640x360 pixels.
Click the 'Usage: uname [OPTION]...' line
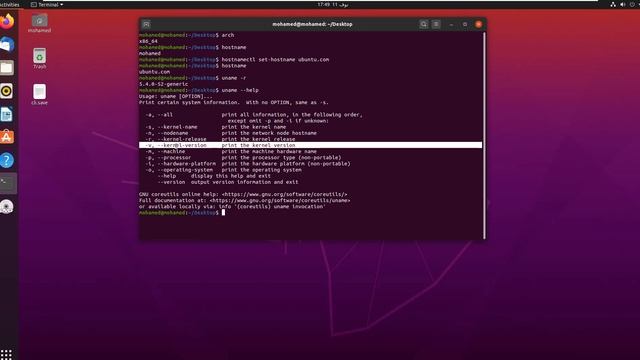(176, 96)
